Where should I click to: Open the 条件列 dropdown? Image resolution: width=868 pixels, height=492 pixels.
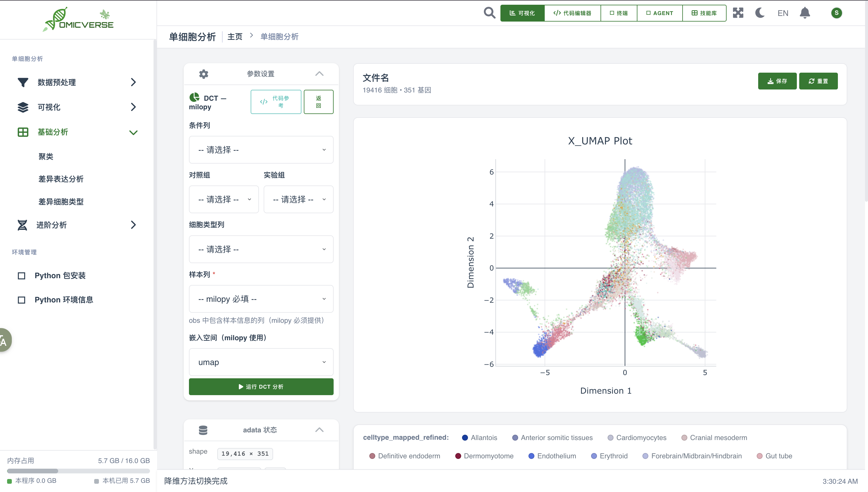261,150
